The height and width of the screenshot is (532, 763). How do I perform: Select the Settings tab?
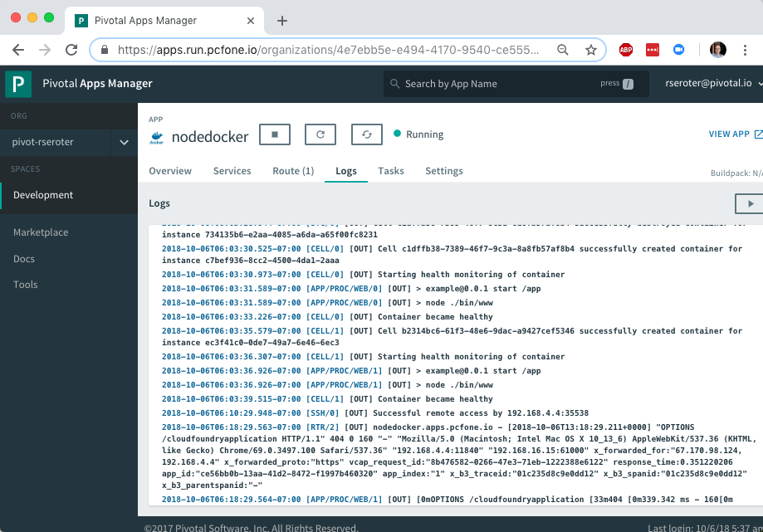click(x=444, y=171)
